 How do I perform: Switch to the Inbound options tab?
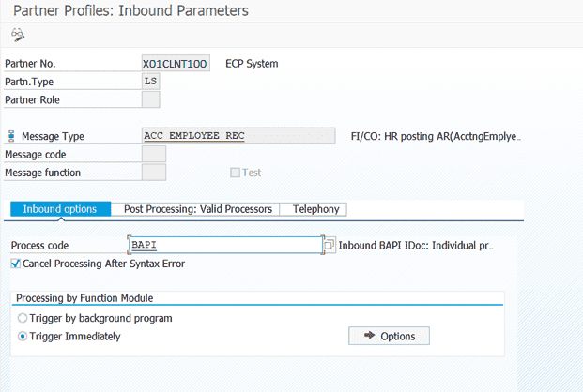[x=59, y=209]
